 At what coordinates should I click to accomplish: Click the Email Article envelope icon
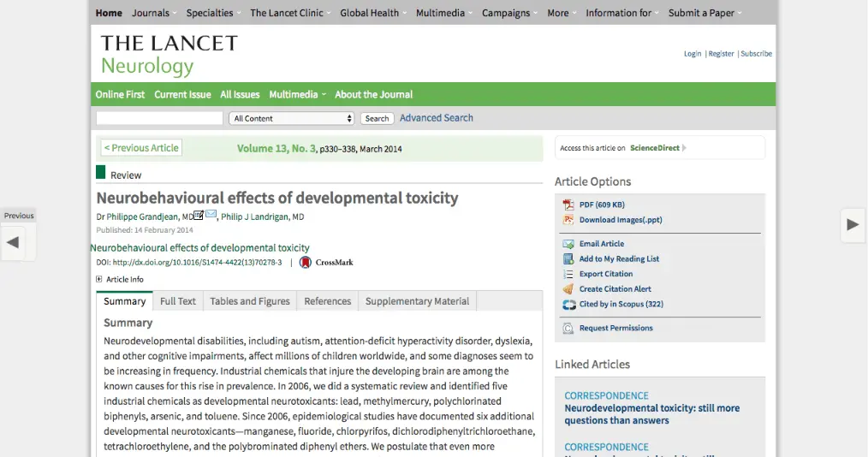(568, 244)
